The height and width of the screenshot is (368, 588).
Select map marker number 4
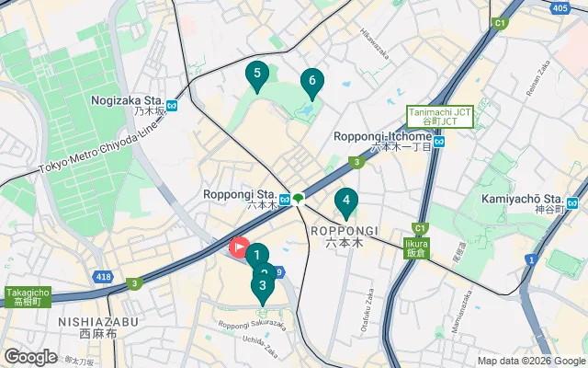tap(346, 203)
